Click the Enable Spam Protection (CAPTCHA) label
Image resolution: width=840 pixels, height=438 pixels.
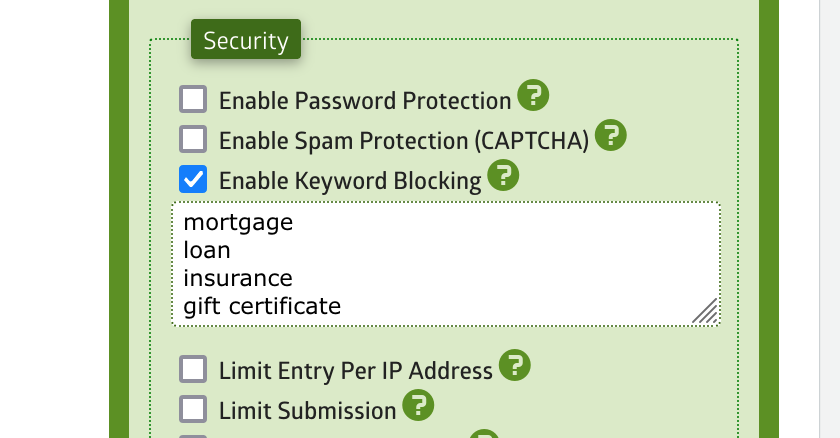tap(404, 141)
